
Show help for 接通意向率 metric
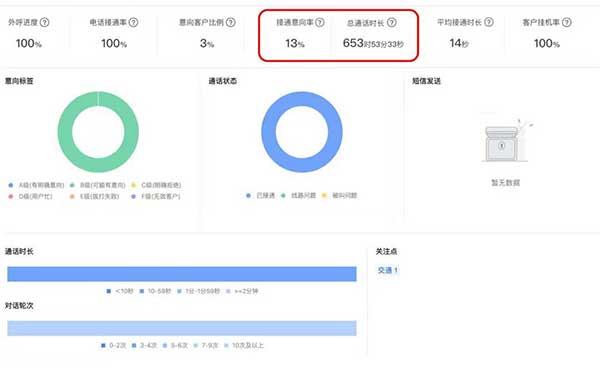tap(320, 22)
